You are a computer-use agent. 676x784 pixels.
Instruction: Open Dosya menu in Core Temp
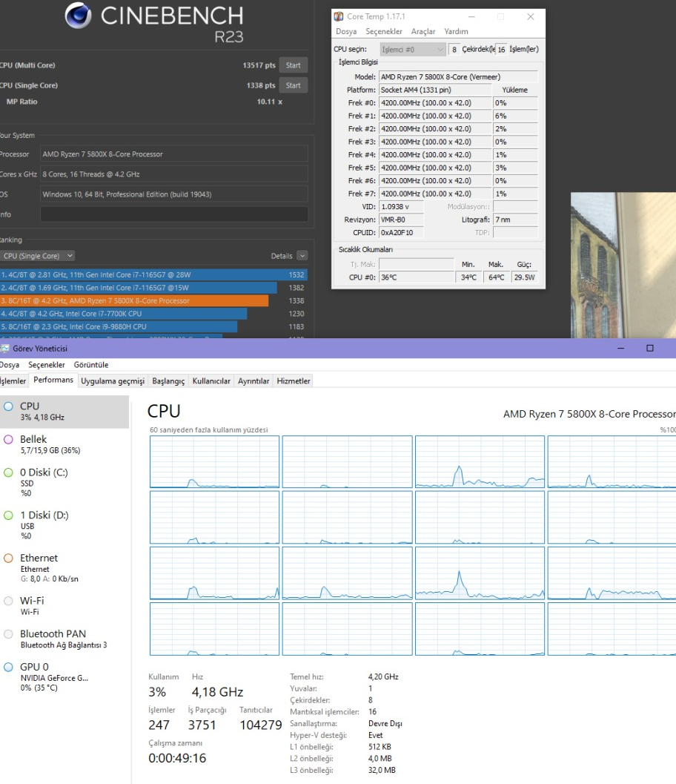click(346, 31)
